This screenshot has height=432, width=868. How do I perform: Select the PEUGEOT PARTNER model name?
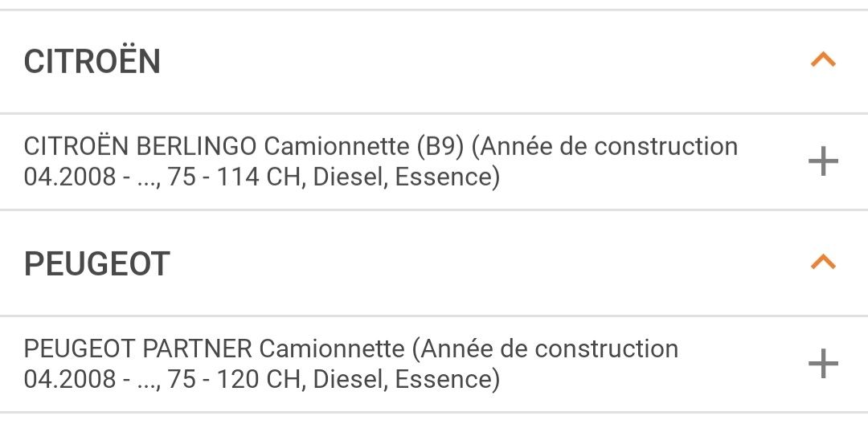[x=137, y=349]
